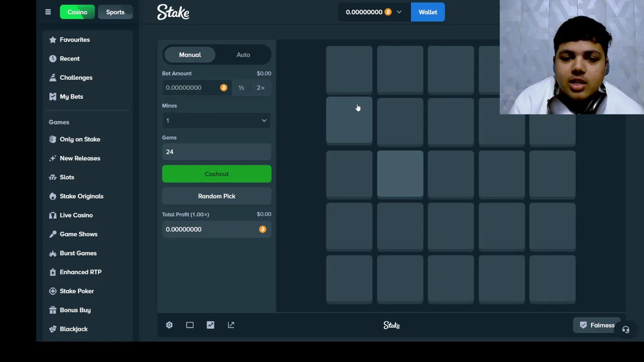Open the Wallet
The height and width of the screenshot is (362, 644).
[428, 12]
